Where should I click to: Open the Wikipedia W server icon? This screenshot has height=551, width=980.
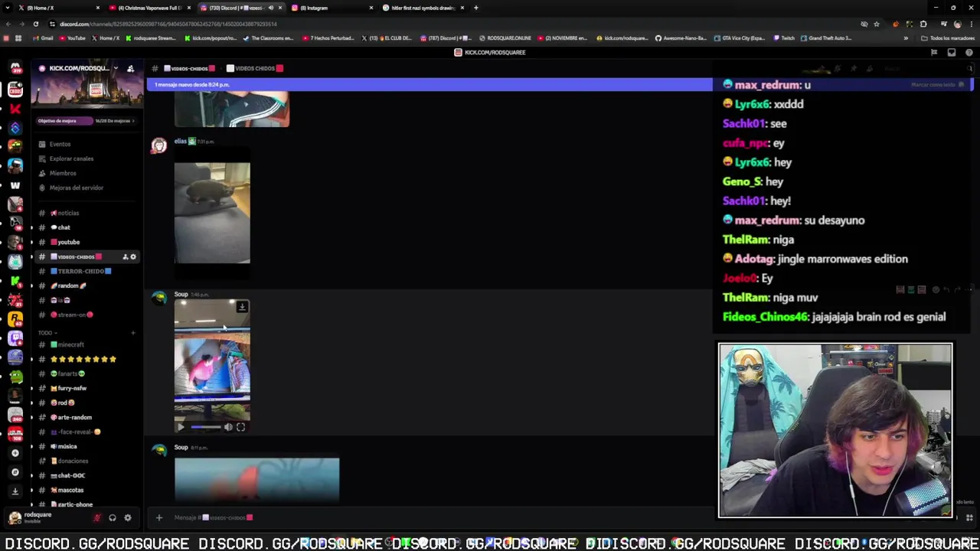[15, 184]
